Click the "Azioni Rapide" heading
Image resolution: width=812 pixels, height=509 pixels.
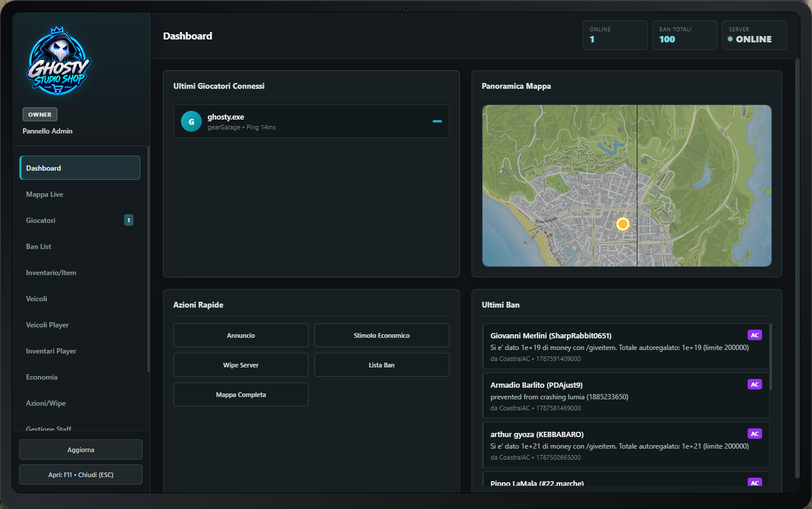click(x=198, y=305)
